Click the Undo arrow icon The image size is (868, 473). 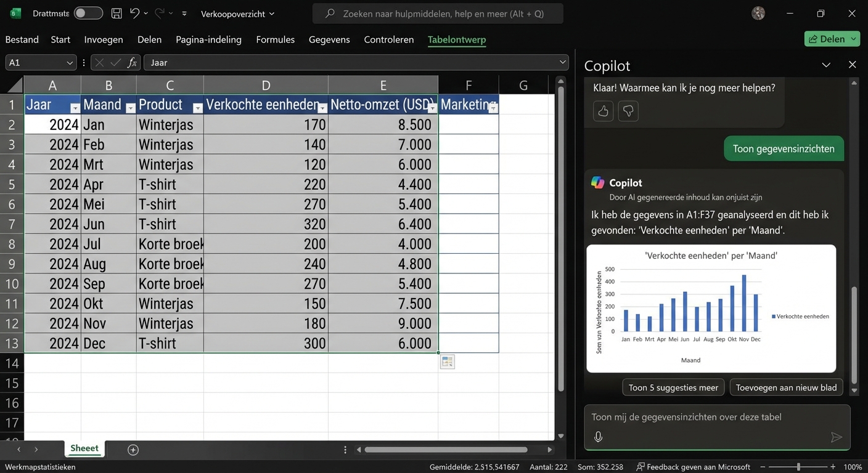point(134,13)
